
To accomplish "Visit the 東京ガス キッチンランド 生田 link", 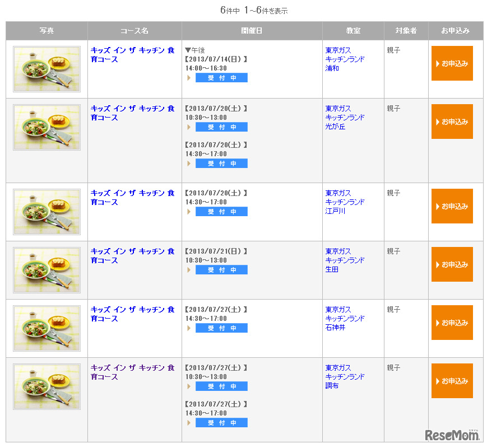I will point(345,260).
